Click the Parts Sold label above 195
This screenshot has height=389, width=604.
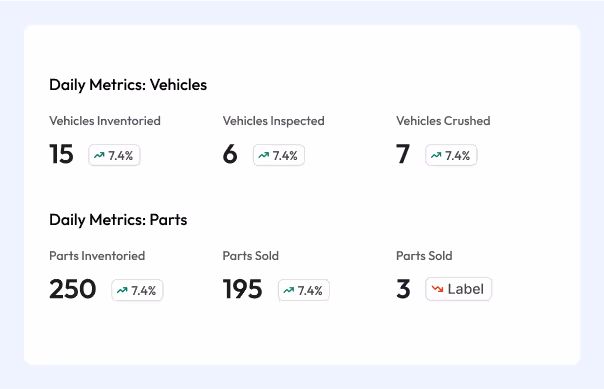pyautogui.click(x=251, y=256)
